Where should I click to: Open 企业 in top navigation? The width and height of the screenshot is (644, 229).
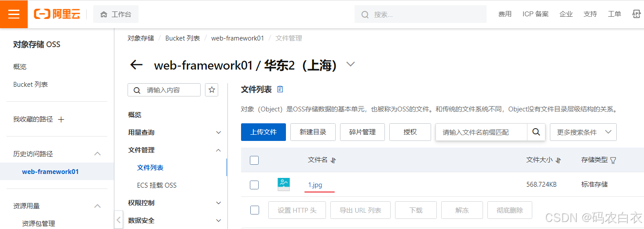click(566, 14)
